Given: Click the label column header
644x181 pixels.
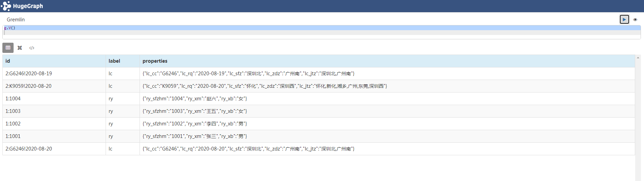Looking at the screenshot, I should coord(123,61).
